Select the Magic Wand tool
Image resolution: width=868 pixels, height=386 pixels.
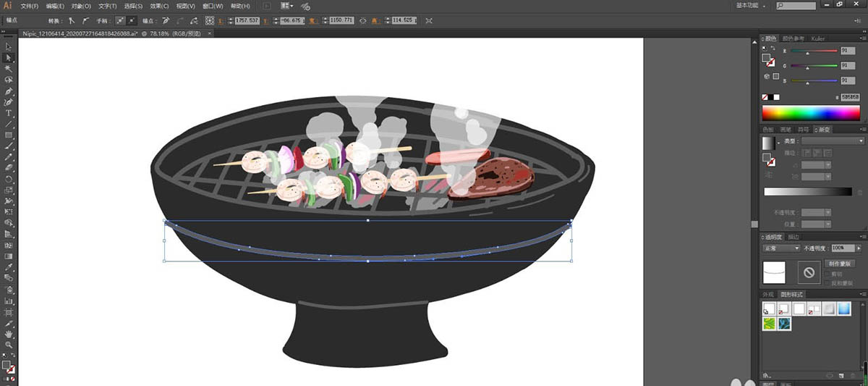click(x=9, y=68)
